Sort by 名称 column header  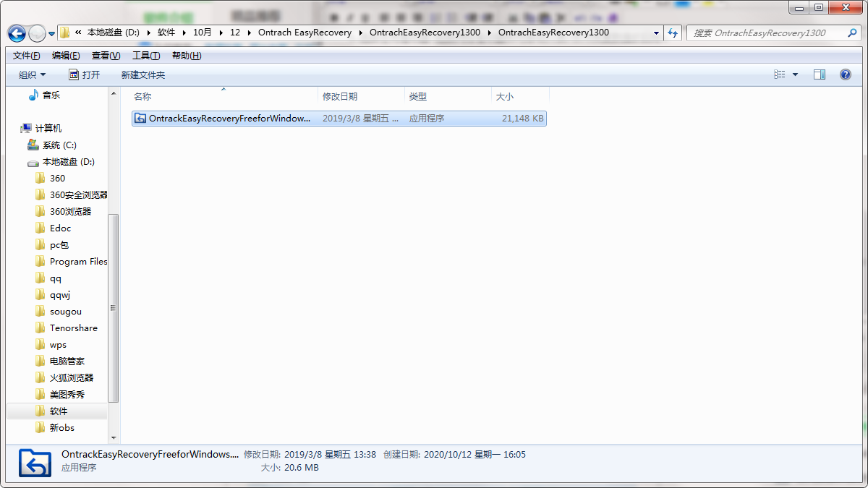point(224,96)
